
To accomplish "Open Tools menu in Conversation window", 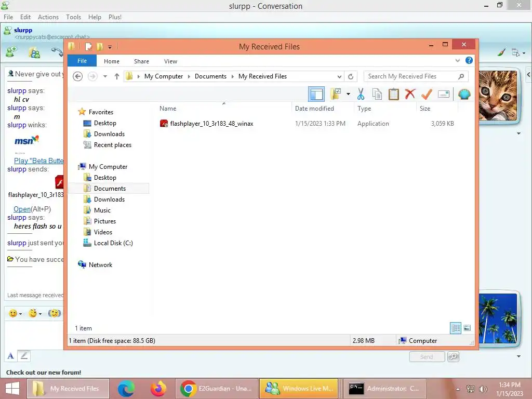I will click(x=73, y=17).
